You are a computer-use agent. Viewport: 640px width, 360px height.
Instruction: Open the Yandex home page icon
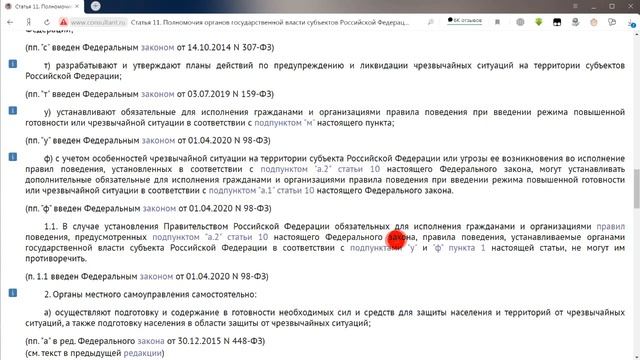tap(29, 22)
